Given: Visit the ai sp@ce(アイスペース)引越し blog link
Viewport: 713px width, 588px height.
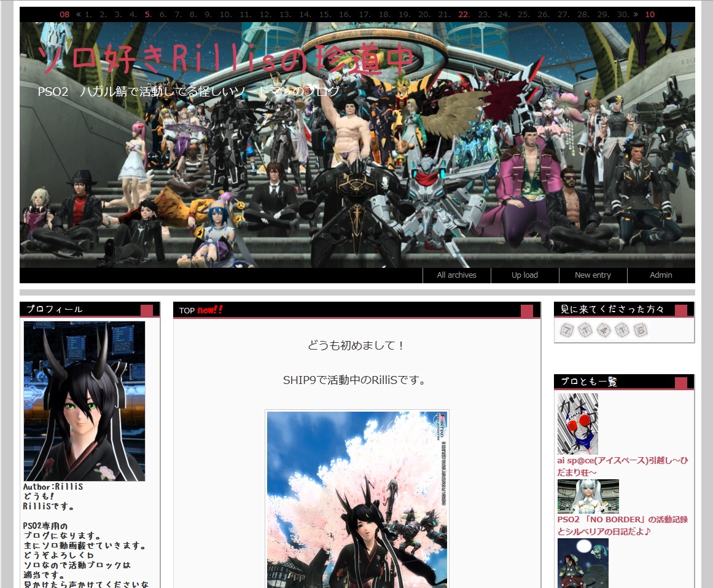Looking at the screenshot, I should (623, 466).
